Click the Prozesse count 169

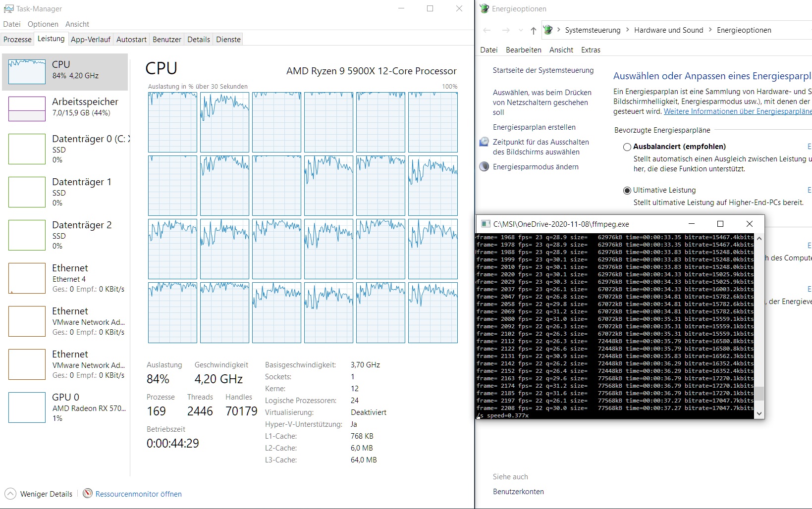click(156, 411)
